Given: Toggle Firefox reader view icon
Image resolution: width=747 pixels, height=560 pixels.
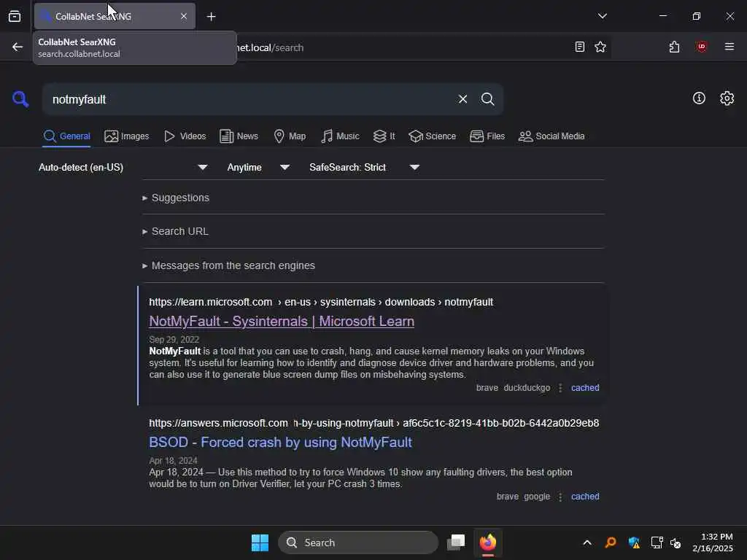Looking at the screenshot, I should (x=580, y=47).
